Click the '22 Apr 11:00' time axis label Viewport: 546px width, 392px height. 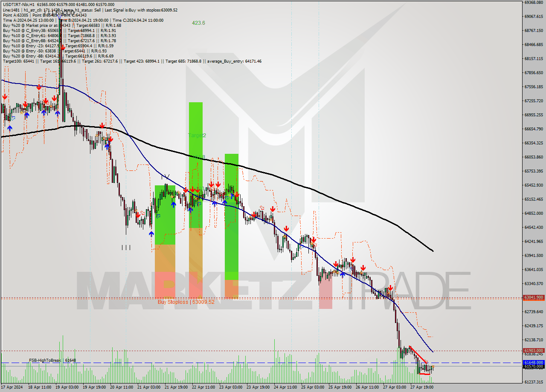[203, 388]
